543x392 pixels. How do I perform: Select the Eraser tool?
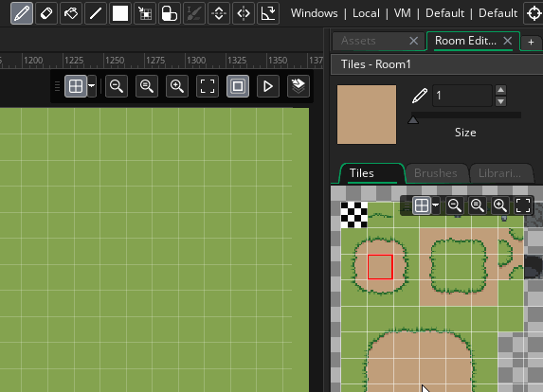[46, 13]
